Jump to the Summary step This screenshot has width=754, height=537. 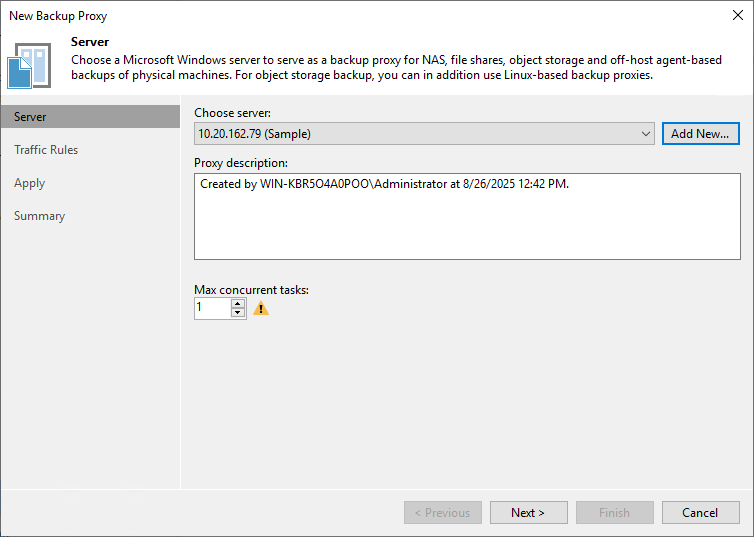tap(40, 216)
